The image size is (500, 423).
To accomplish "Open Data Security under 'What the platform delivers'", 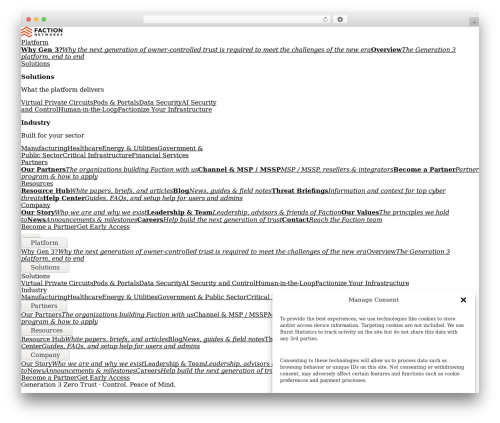I will click(x=160, y=102).
